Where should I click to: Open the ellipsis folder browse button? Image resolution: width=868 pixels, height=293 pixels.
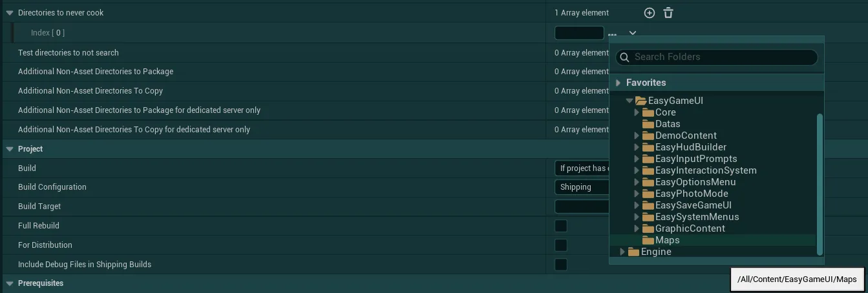[x=612, y=33]
